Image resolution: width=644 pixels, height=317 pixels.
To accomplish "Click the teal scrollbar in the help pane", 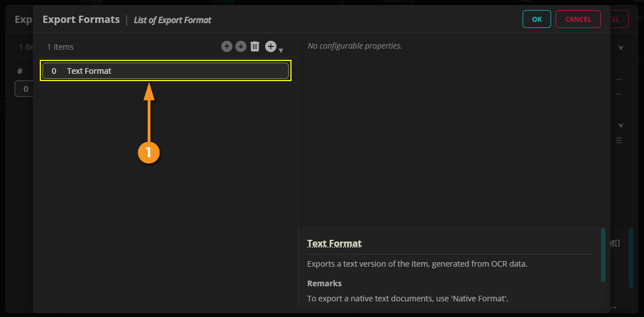I will coord(603,254).
